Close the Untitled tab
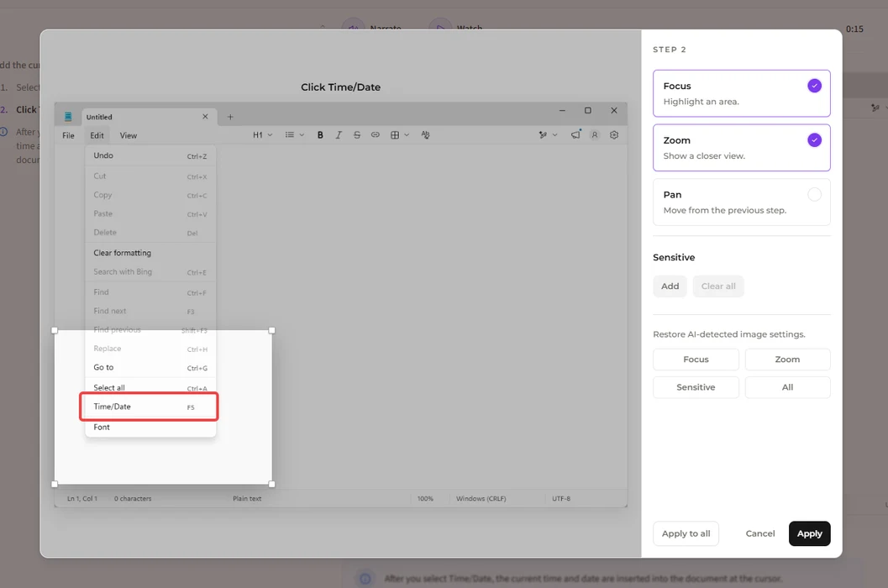The image size is (888, 588). 205,117
